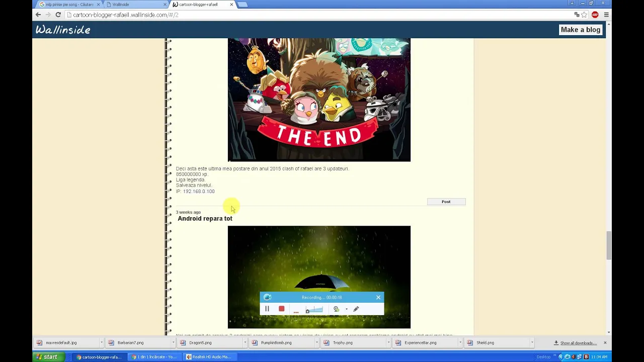Go forward in browser history
Screen dimensions: 644x362
coord(48,15)
